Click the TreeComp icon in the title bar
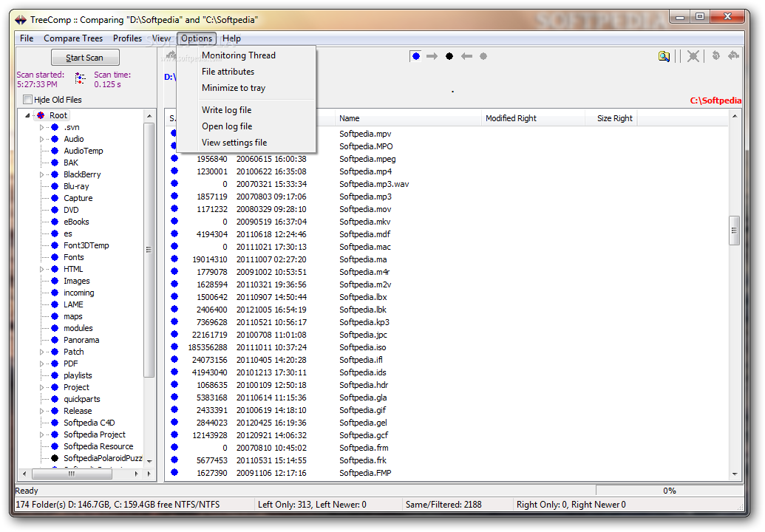 click(21, 20)
